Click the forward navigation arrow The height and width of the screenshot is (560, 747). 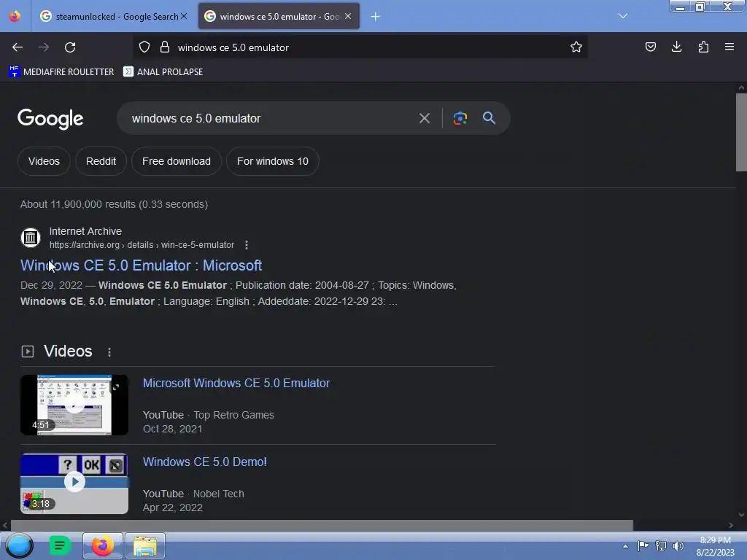point(44,47)
